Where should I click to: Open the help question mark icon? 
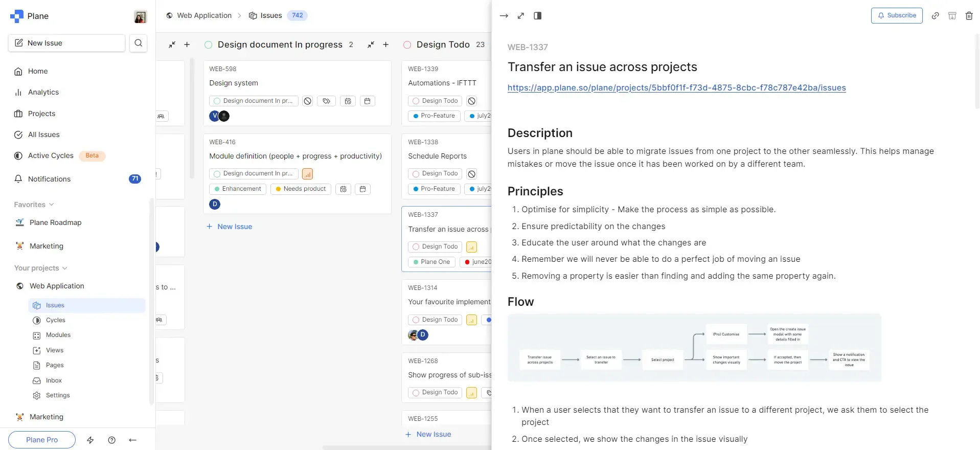(112, 440)
